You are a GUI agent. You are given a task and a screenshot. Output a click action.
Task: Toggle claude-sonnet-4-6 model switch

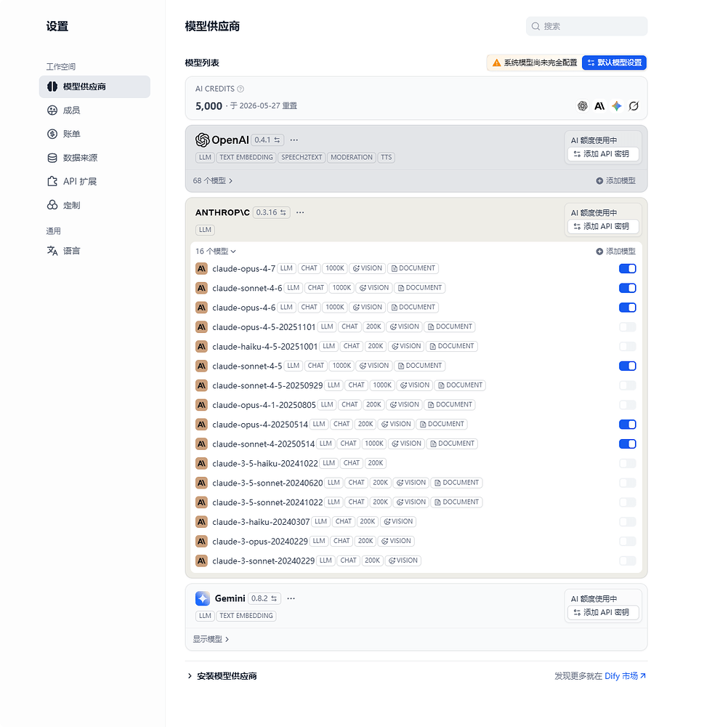tap(627, 288)
